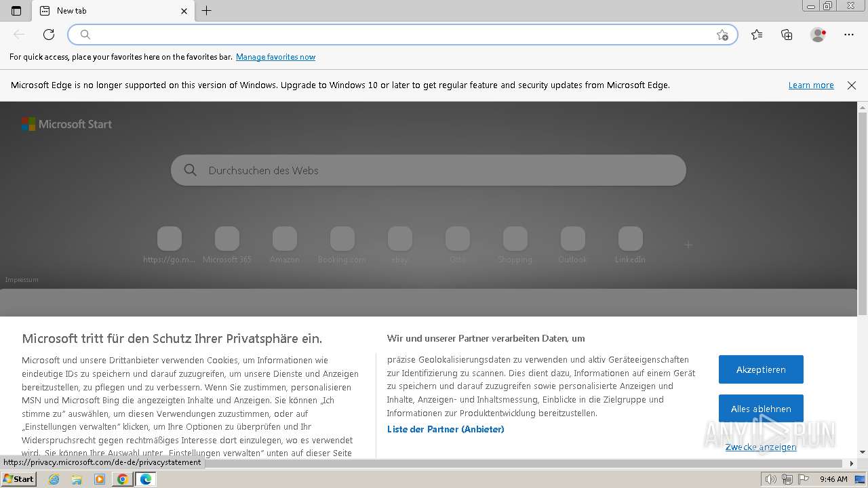Click Manage favorites now link

point(275,57)
